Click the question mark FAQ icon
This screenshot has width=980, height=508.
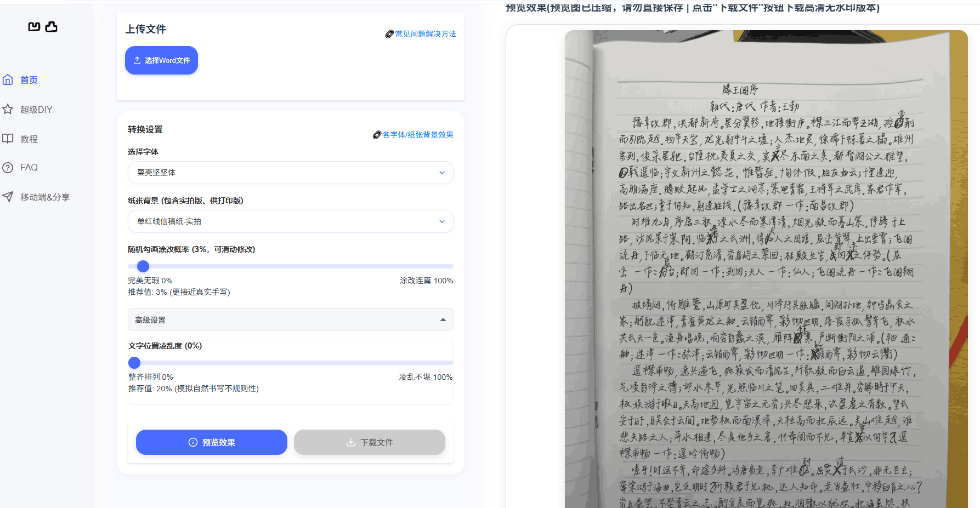tap(8, 167)
